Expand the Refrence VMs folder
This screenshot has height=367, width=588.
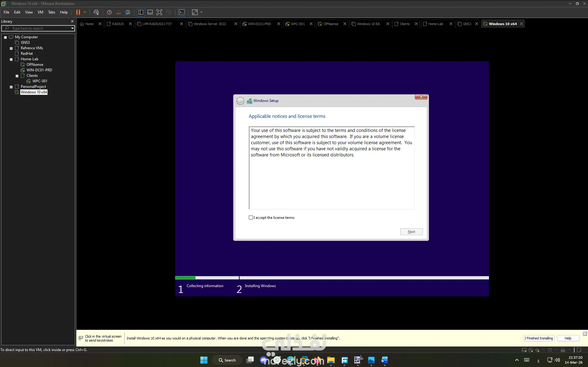point(11,48)
